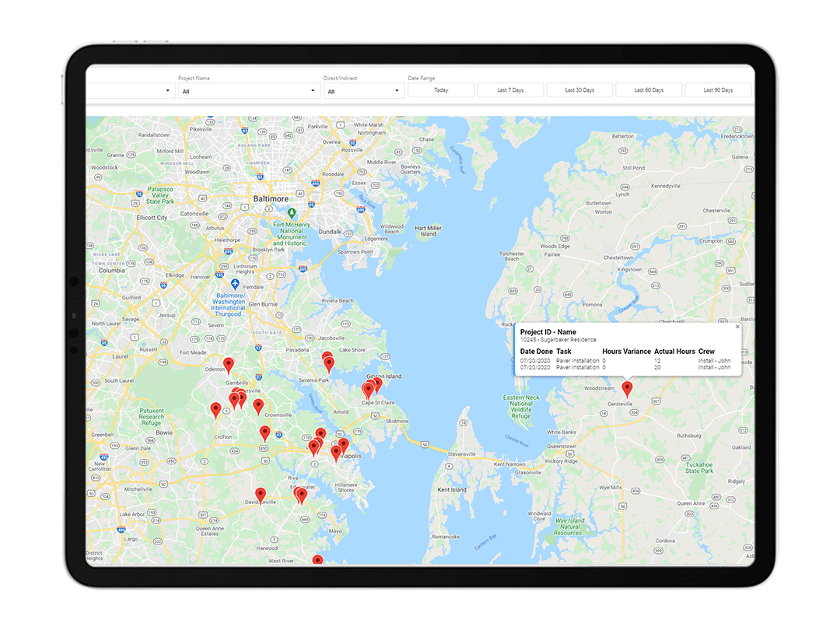
Task: Open red pin touching Gibson Island label
Action: point(377,384)
